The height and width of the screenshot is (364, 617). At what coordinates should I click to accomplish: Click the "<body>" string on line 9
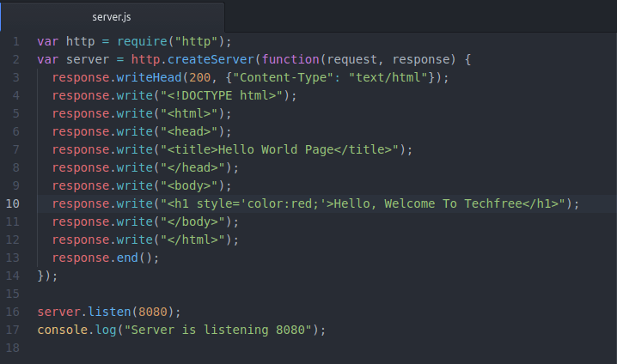189,186
